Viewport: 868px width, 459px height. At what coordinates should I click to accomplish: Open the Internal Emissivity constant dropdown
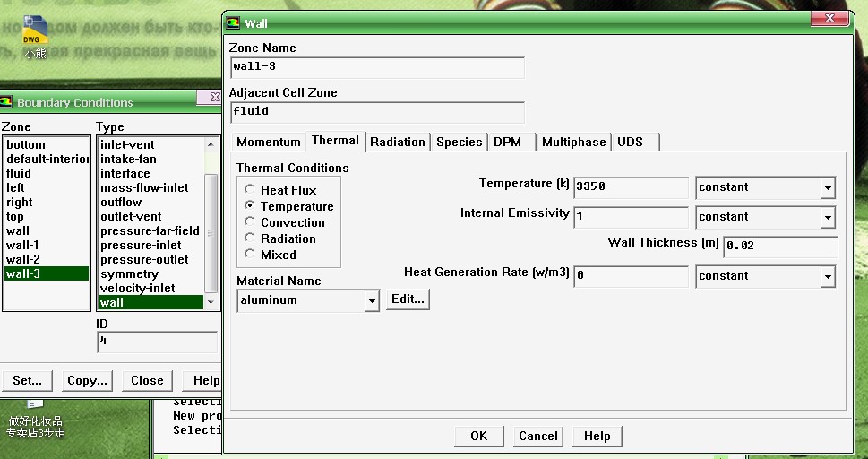tap(827, 218)
